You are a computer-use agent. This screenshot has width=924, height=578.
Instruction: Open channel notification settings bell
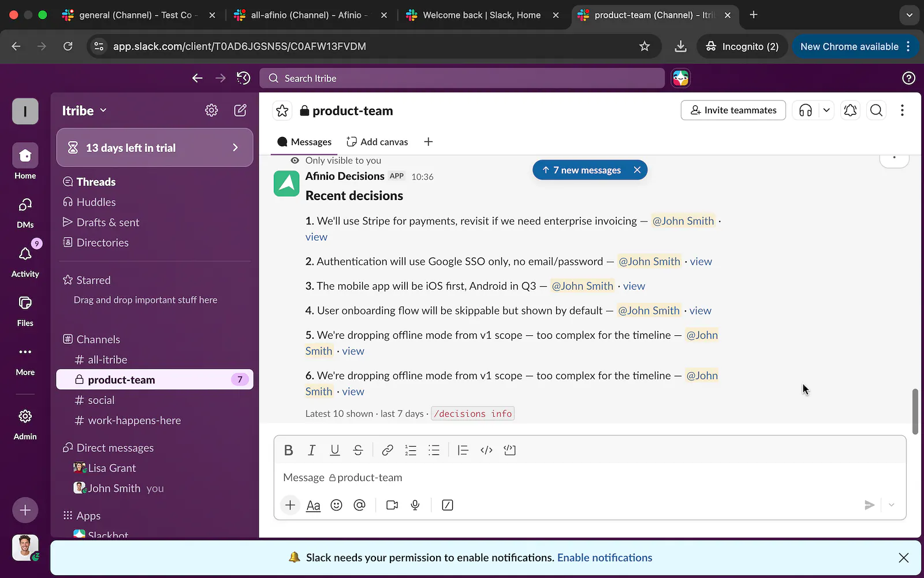click(850, 110)
